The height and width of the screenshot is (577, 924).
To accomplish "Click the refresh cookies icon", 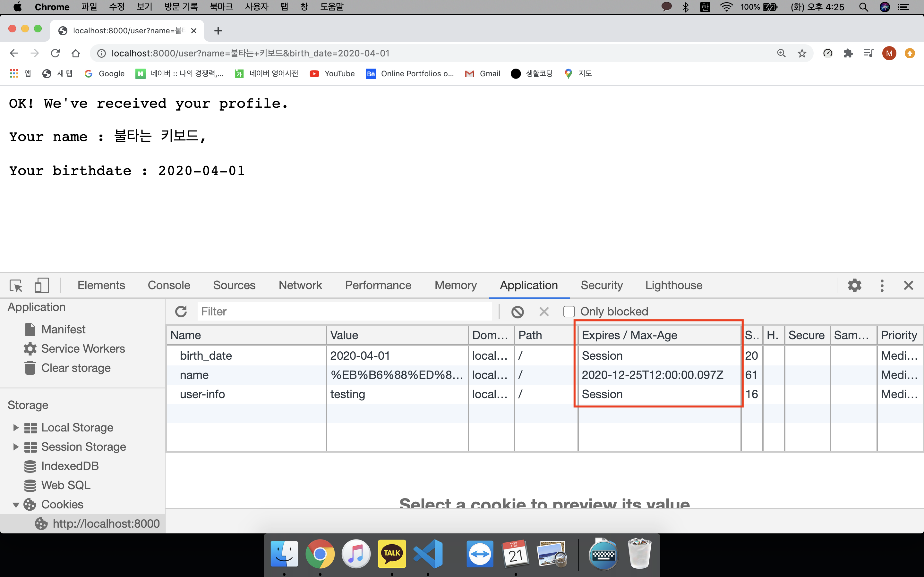I will pyautogui.click(x=181, y=311).
